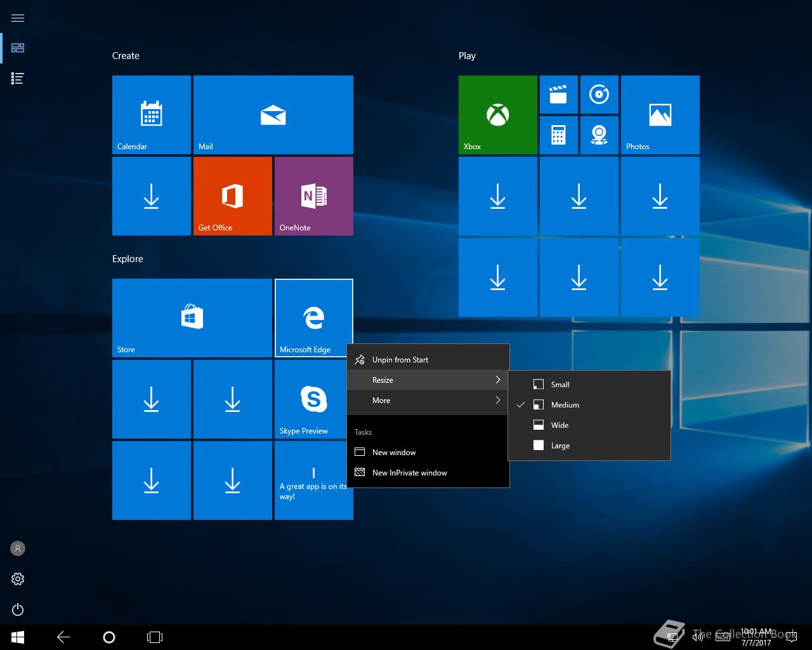Open the Movies & TV clapperboard tile
Screen dimensions: 812x650
click(x=559, y=95)
